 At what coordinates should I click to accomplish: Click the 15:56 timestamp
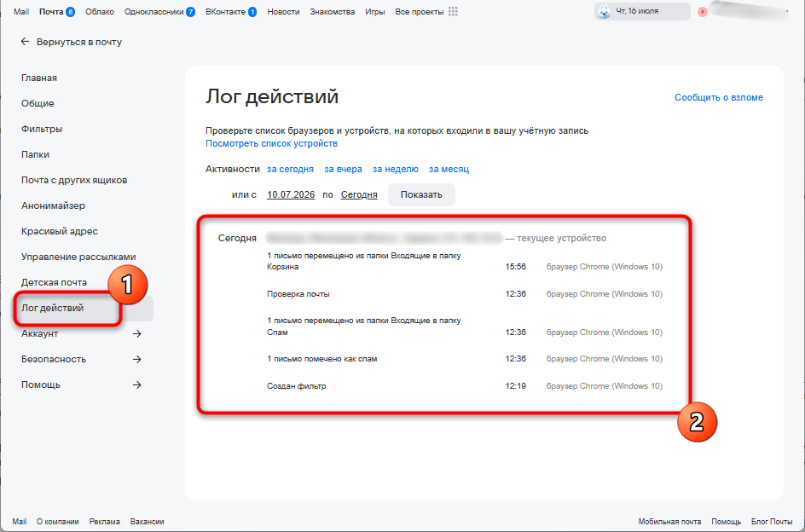tap(515, 267)
